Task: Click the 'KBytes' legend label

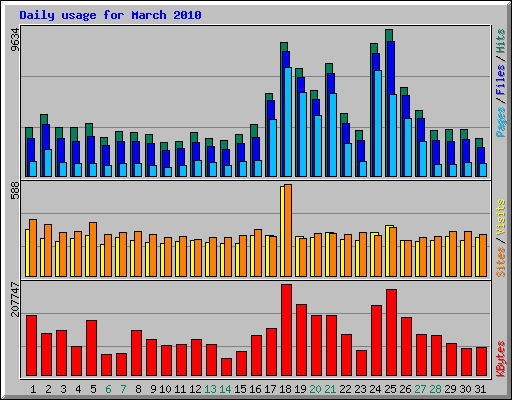Action: click(x=501, y=359)
